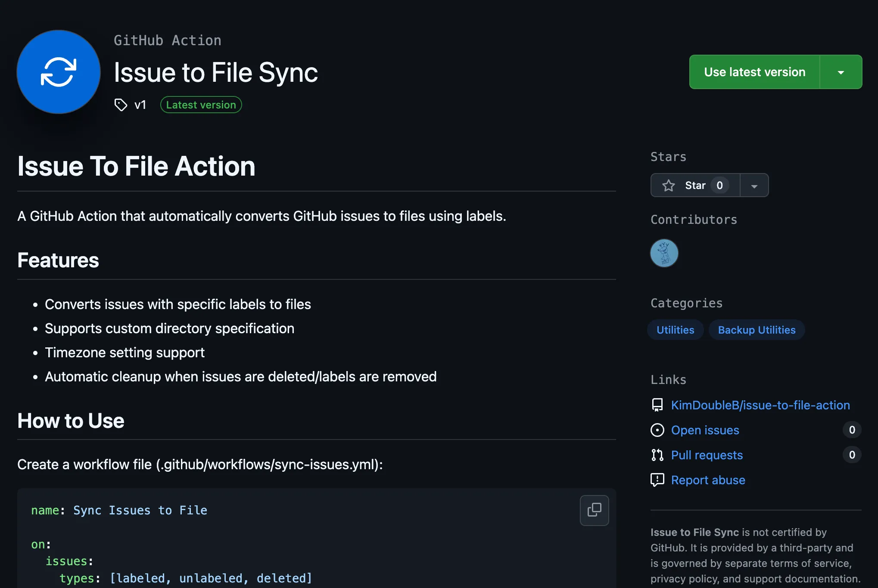878x588 pixels.
Task: Click the blue sync action logo
Action: [59, 72]
